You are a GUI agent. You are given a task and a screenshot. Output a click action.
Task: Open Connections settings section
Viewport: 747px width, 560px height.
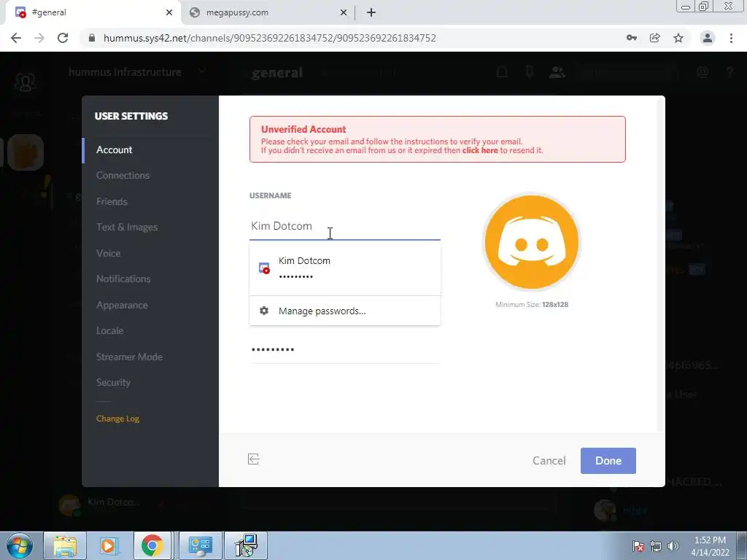point(123,175)
